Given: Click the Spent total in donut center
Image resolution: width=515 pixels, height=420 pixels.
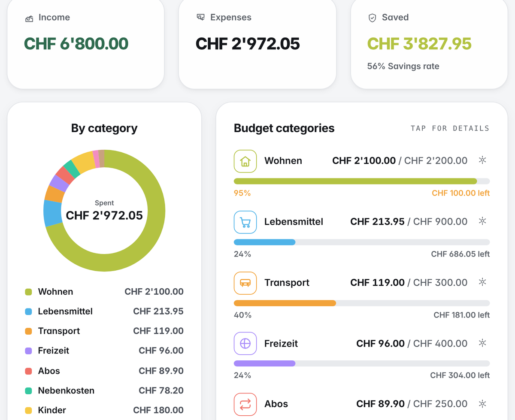Looking at the screenshot, I should (x=104, y=215).
